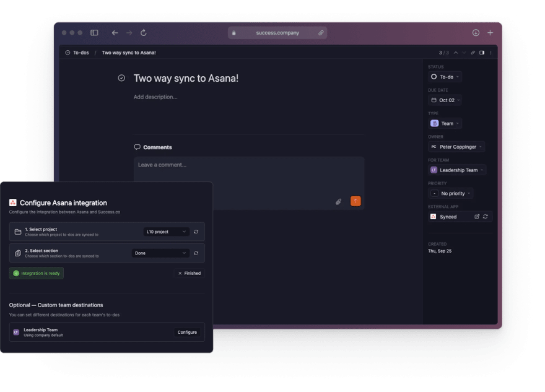Click the 'Optional — Custom team destinations' heading
The image size is (545, 392).
click(x=56, y=305)
